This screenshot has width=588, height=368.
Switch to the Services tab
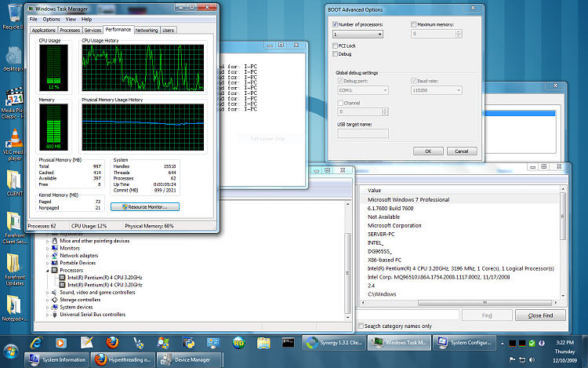[93, 30]
